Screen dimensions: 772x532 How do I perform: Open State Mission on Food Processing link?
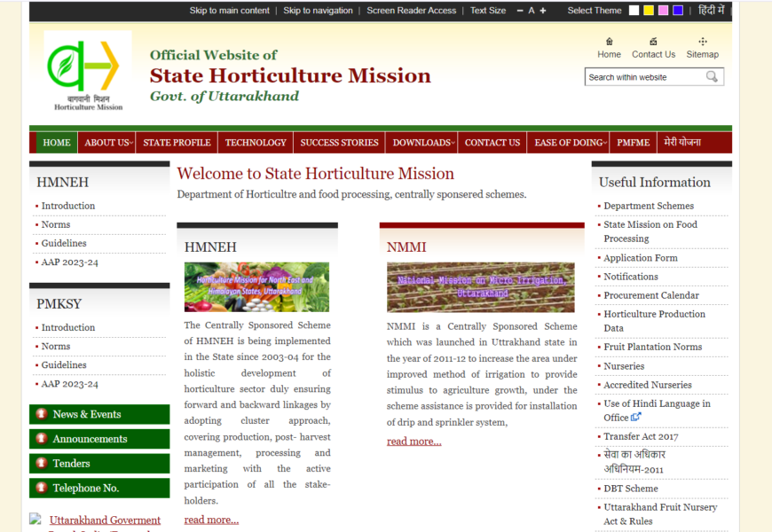coord(650,231)
